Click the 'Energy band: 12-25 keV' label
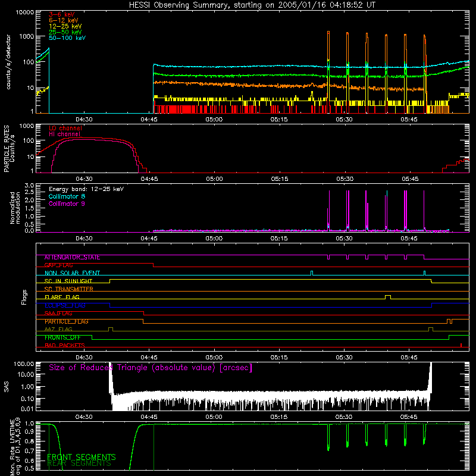 [86, 189]
